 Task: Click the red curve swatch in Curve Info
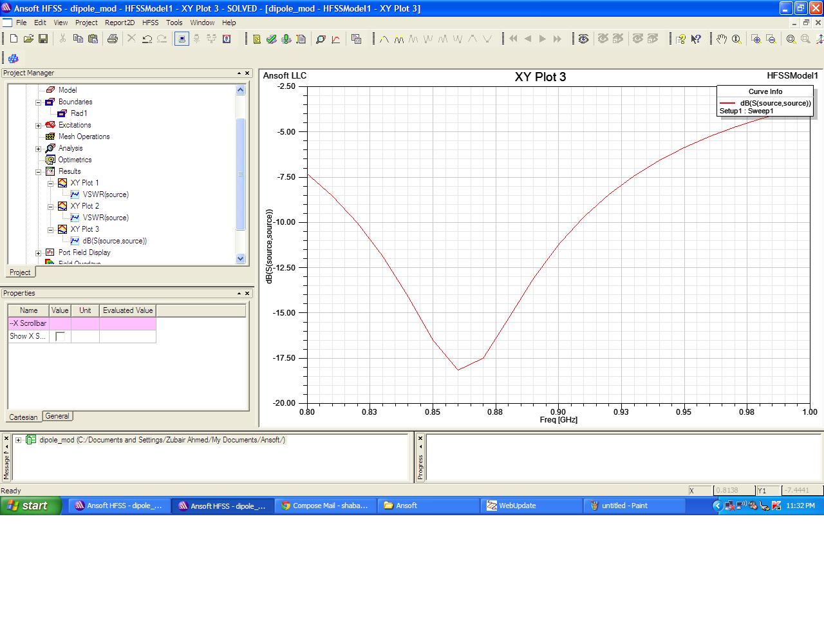(727, 103)
